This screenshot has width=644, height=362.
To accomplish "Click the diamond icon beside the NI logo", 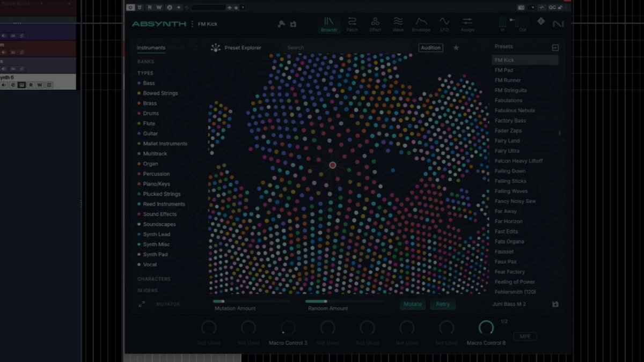I will pyautogui.click(x=541, y=21).
